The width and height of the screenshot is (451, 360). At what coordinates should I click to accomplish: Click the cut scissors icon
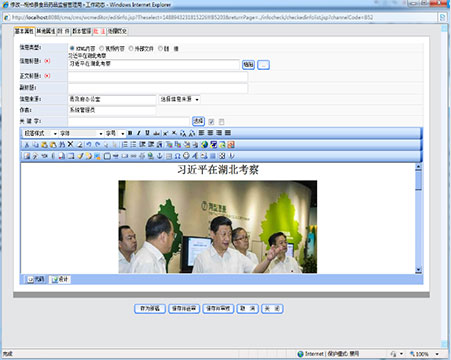[x=27, y=145]
